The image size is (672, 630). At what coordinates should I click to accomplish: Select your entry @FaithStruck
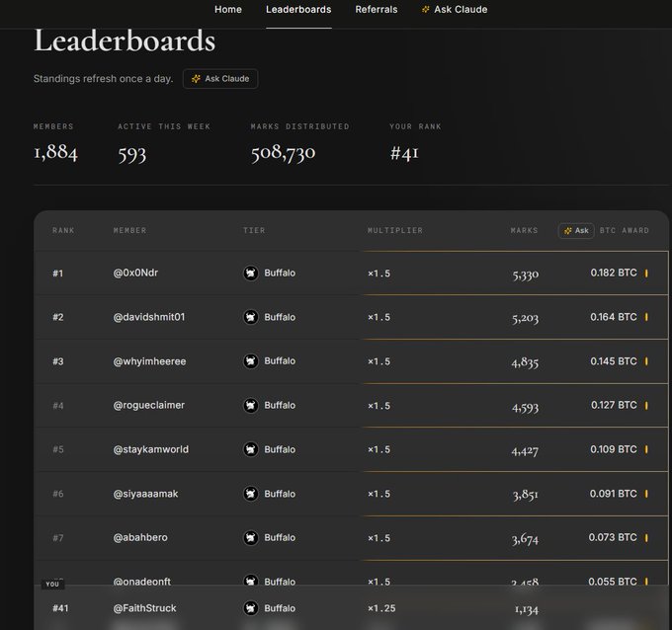pos(145,608)
